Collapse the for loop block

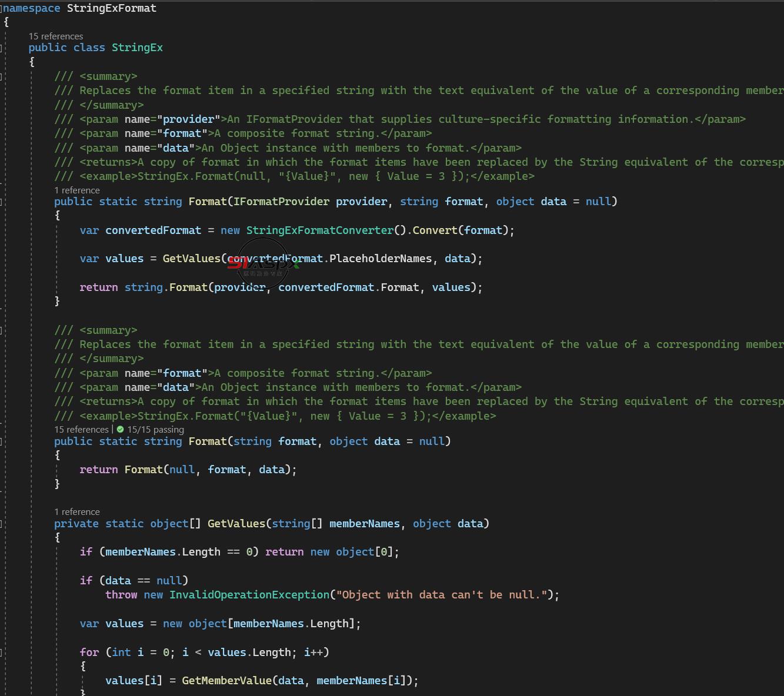2,652
